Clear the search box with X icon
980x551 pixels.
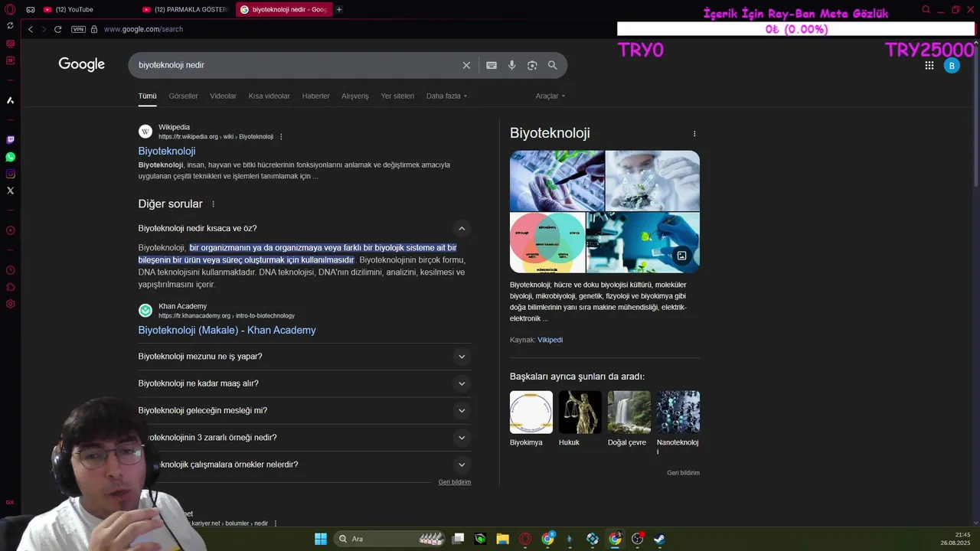466,65
